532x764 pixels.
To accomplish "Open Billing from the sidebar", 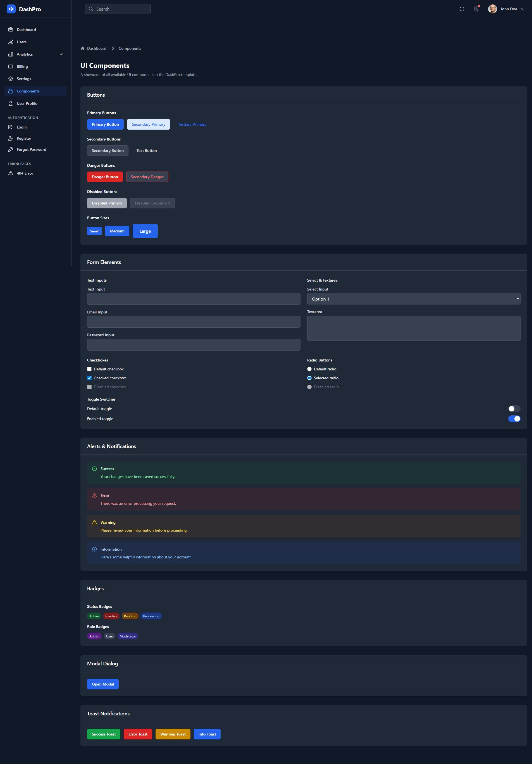I will 35,66.
